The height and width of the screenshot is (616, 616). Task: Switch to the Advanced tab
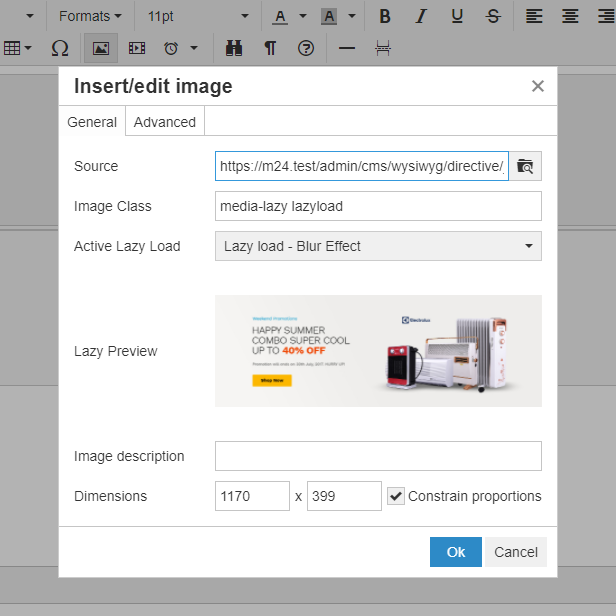tap(165, 122)
